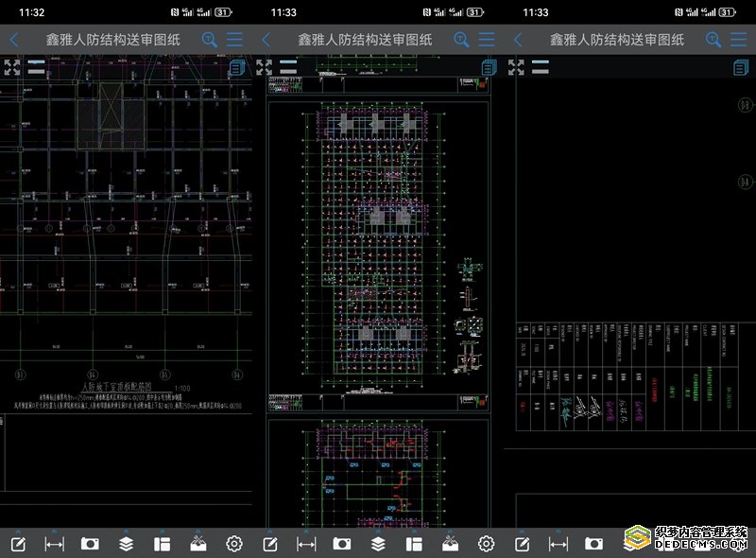Tap the edit/annotate pencil icon in left screen
Viewport: 756px width, 558px height.
coord(18,544)
